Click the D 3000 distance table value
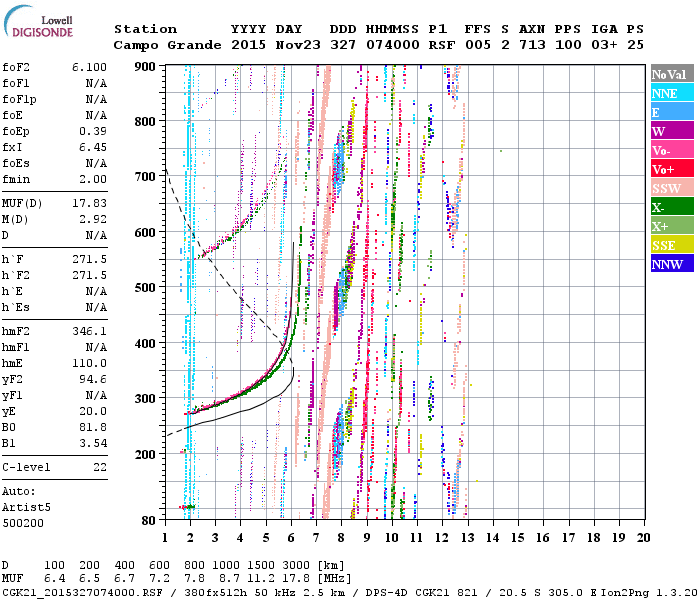The height and width of the screenshot is (600, 700). click(x=296, y=566)
